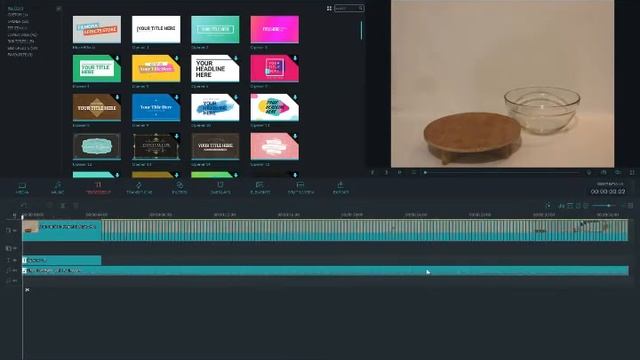Select the blue watercolor headline opener
640x360 pixels.
click(215, 107)
